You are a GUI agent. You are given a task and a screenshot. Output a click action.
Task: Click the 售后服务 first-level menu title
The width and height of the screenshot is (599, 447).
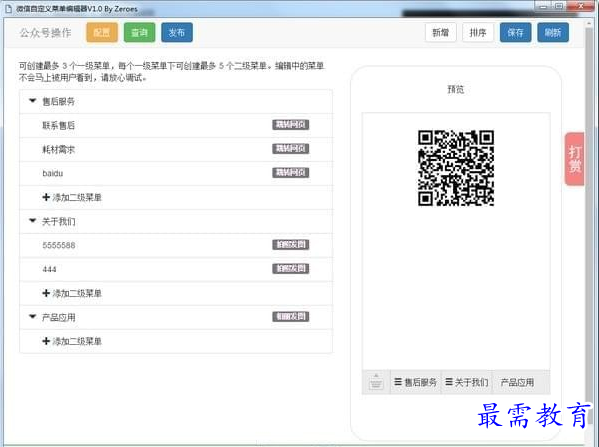pos(58,102)
